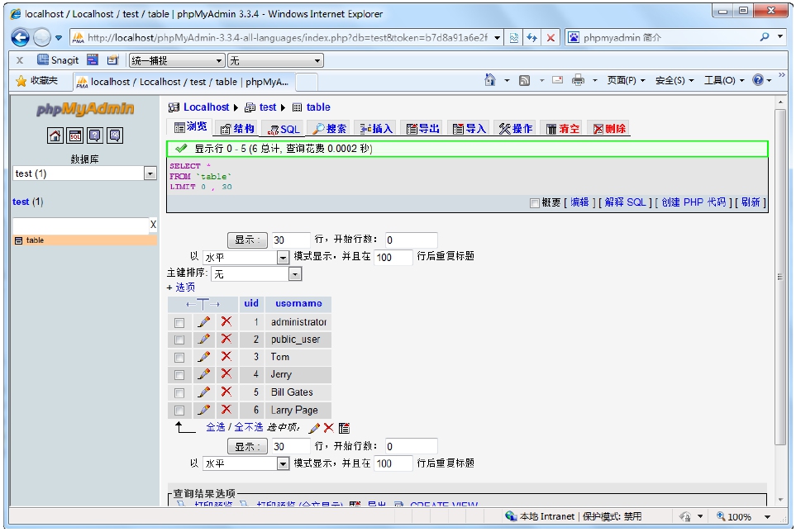Click the upper 显示 button
Image resolution: width=796 pixels, height=532 pixels.
coord(247,240)
